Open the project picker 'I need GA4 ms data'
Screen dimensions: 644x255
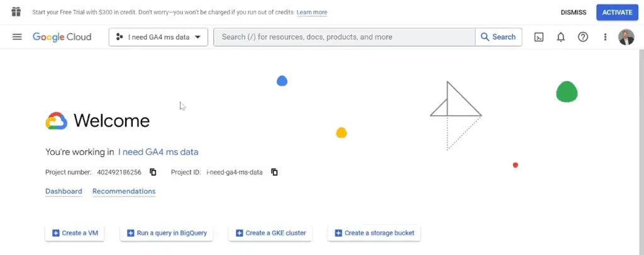158,37
